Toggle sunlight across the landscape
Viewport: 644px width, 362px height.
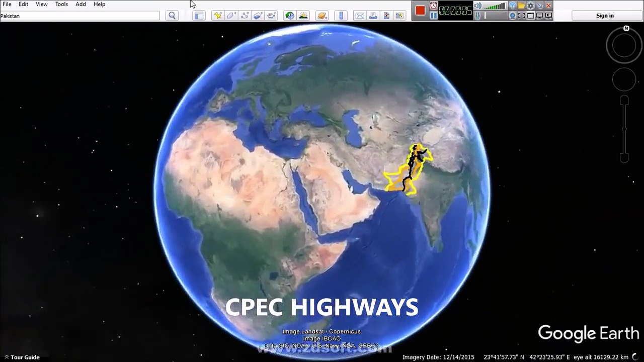(x=303, y=16)
